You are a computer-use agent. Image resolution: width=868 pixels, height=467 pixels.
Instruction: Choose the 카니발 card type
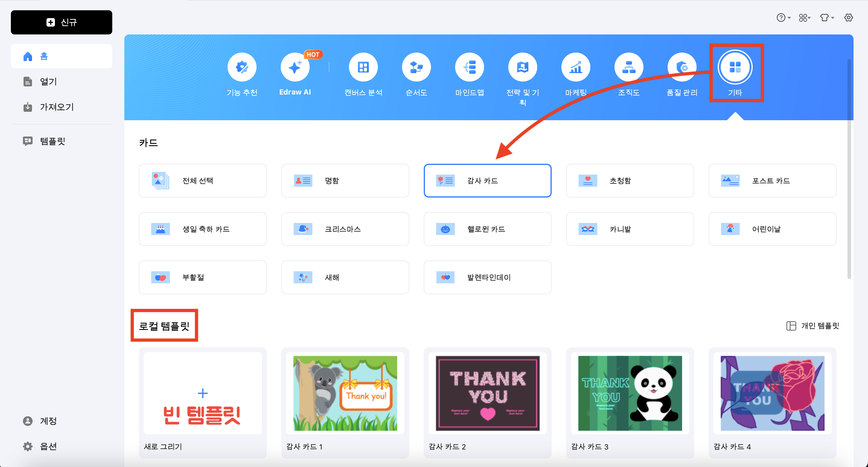tap(630, 229)
